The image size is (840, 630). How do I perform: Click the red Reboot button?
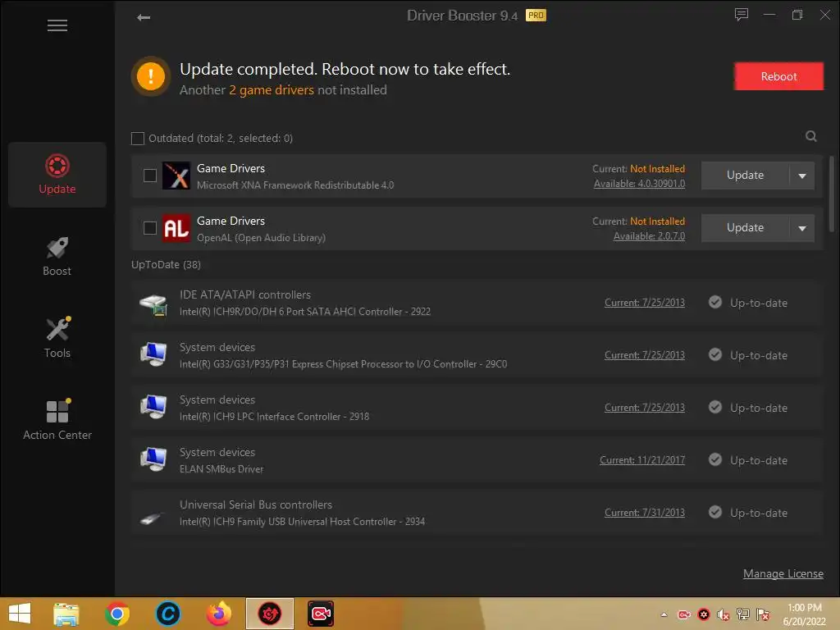tap(778, 76)
